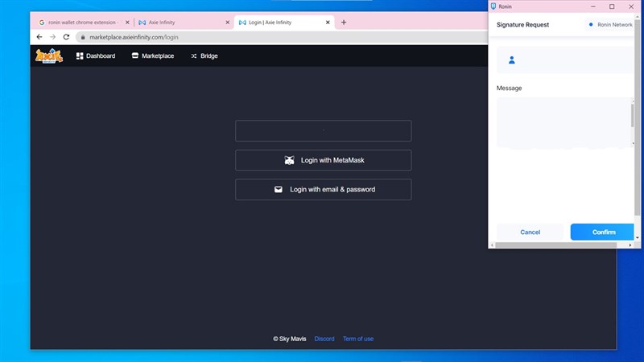Click the Ronin shield icon in title bar
This screenshot has height=362, width=644.
point(493,6)
